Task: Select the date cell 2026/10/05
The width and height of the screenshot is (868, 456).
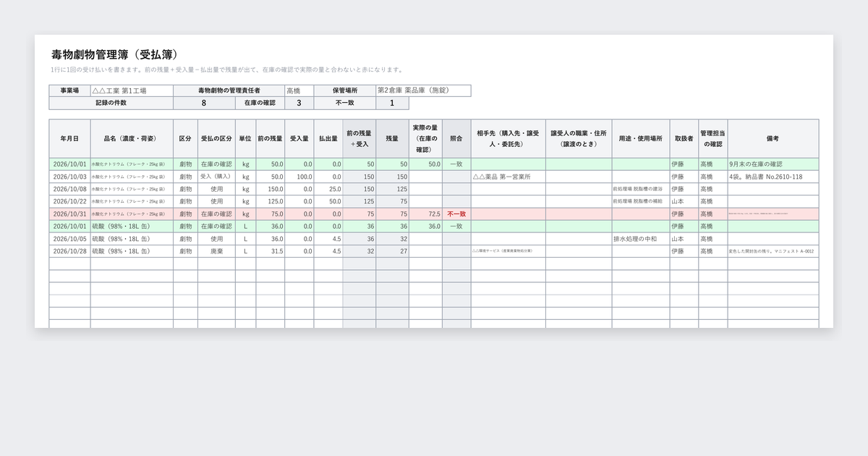Action: [x=70, y=239]
